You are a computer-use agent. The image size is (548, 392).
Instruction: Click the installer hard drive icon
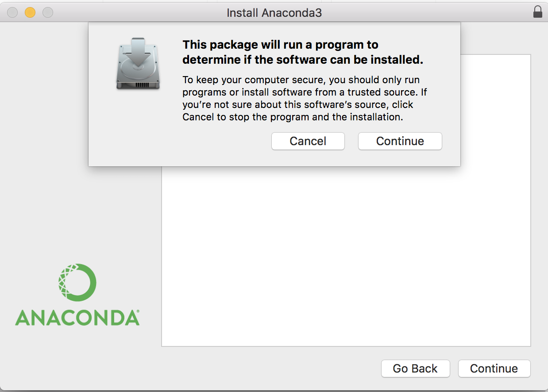coord(138,64)
